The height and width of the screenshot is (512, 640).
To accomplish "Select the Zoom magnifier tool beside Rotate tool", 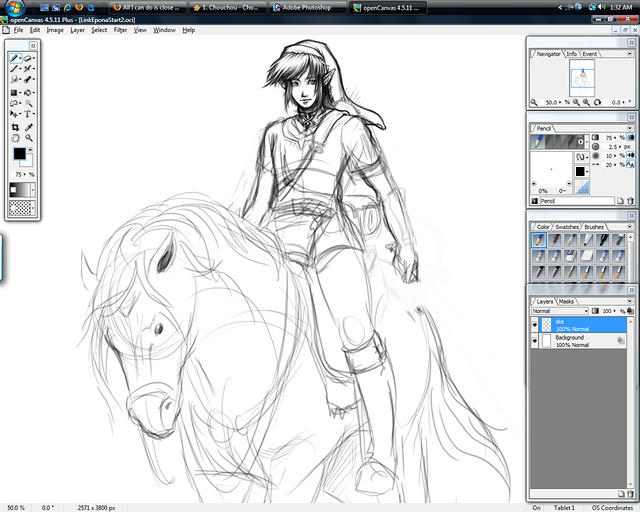I will [x=29, y=138].
